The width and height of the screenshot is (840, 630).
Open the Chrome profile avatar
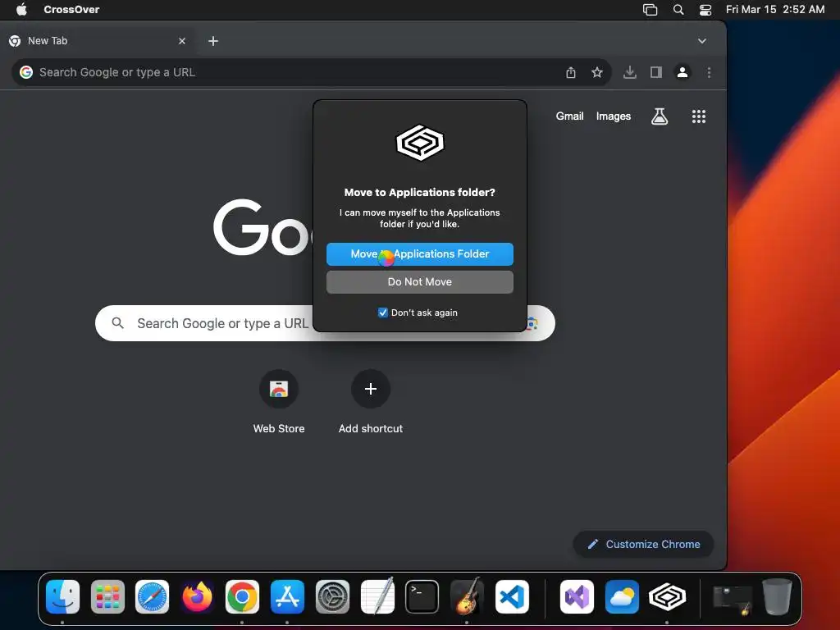682,72
